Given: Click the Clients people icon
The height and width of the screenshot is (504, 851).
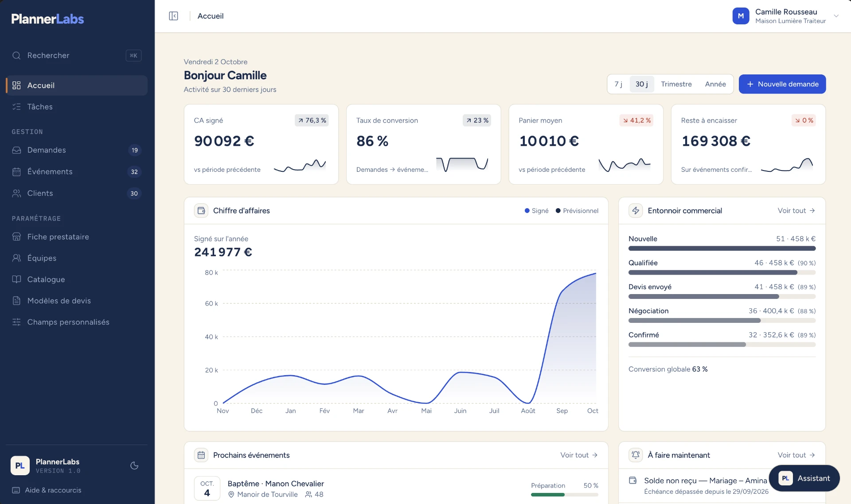Looking at the screenshot, I should click(16, 193).
